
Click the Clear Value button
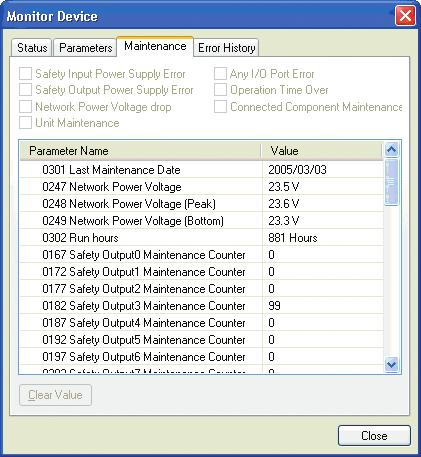point(55,395)
